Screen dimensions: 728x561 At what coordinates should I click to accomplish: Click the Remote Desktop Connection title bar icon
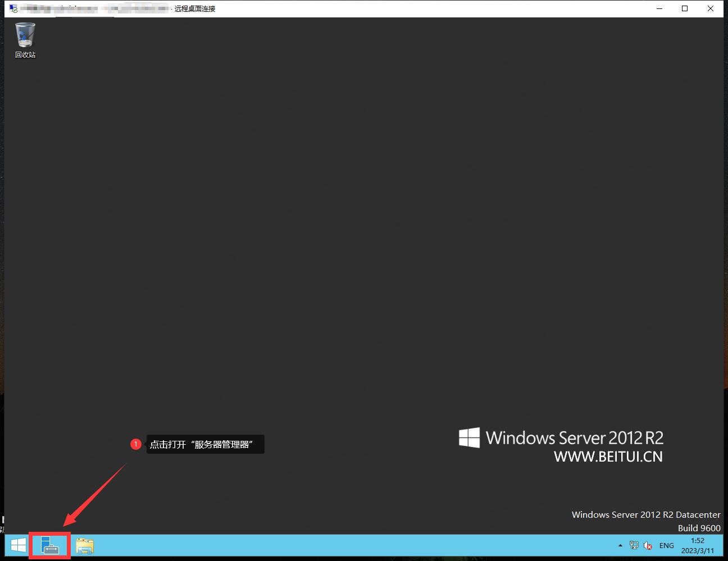click(13, 8)
